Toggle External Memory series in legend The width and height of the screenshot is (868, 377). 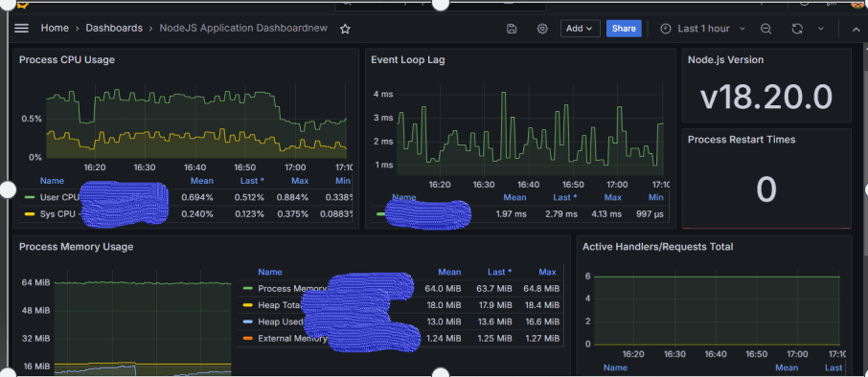click(292, 339)
